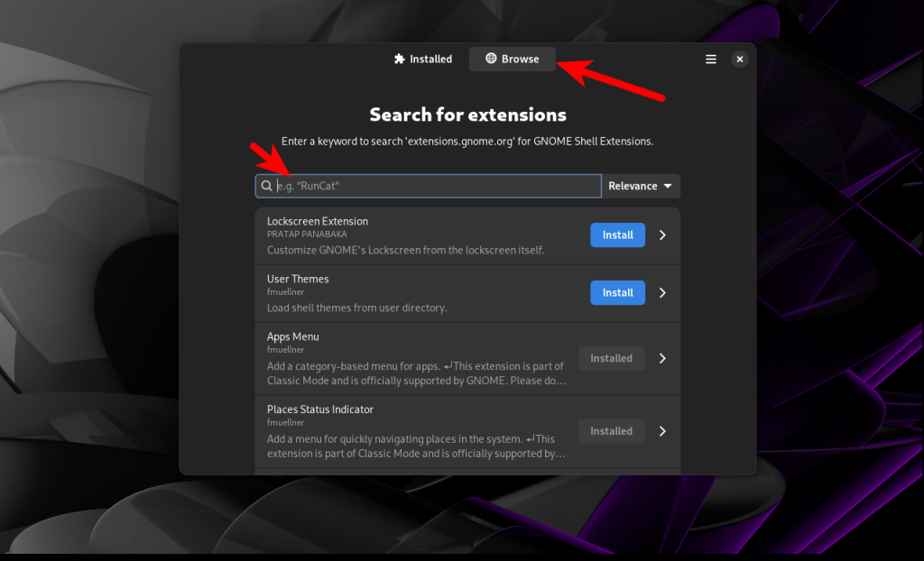
Task: Expand User Themes details chevron
Action: pyautogui.click(x=662, y=292)
